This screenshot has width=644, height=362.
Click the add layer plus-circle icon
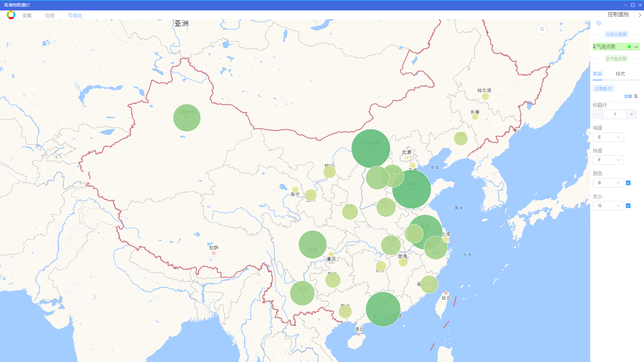click(x=599, y=23)
